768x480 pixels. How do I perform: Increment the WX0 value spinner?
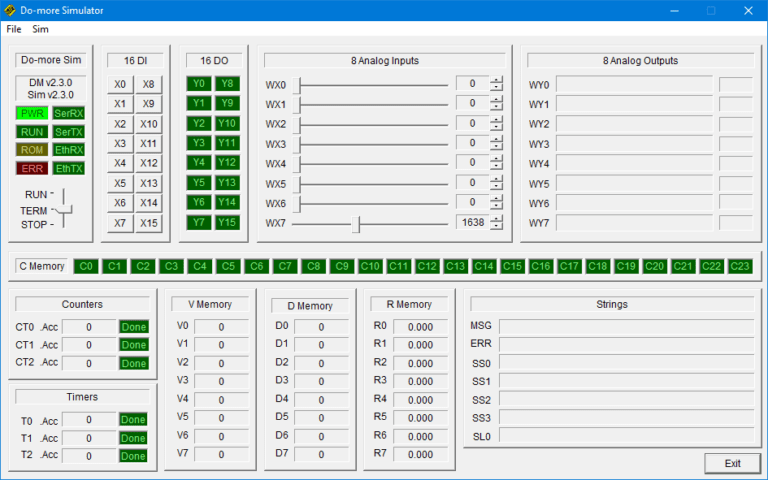497,80
